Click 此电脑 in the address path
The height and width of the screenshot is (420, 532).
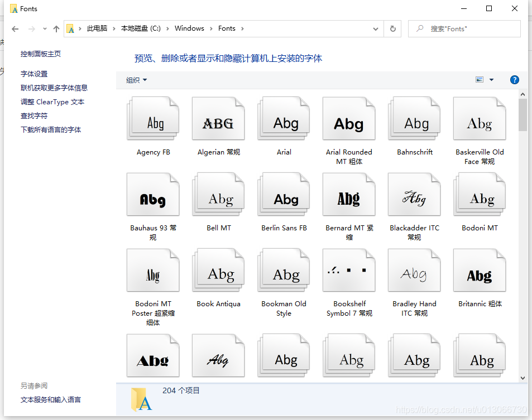(97, 28)
